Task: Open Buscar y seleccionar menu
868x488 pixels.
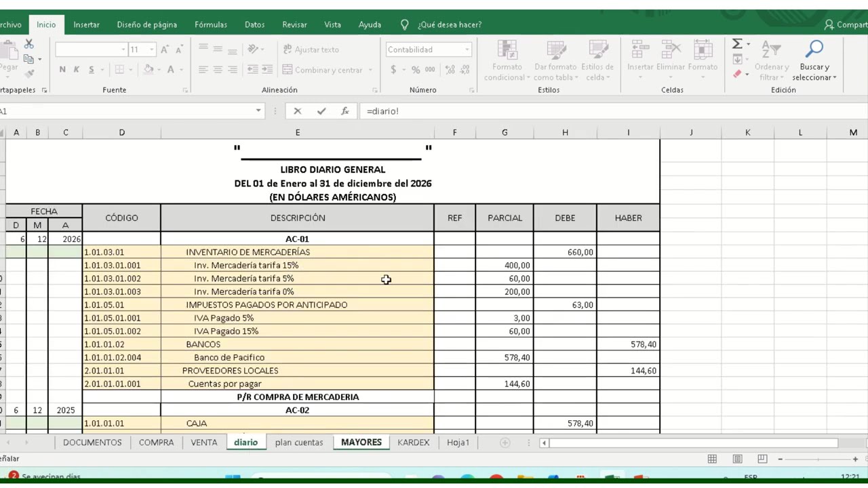Action: point(814,61)
